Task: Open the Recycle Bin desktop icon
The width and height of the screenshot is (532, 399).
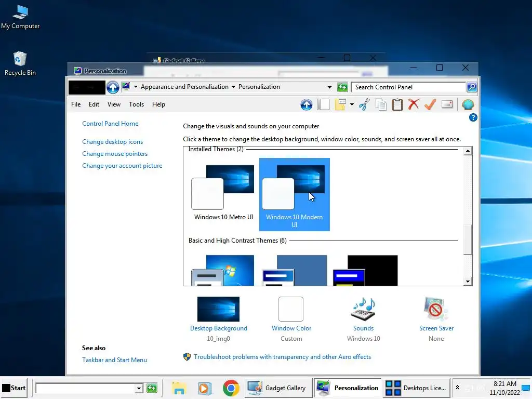Action: click(x=20, y=64)
